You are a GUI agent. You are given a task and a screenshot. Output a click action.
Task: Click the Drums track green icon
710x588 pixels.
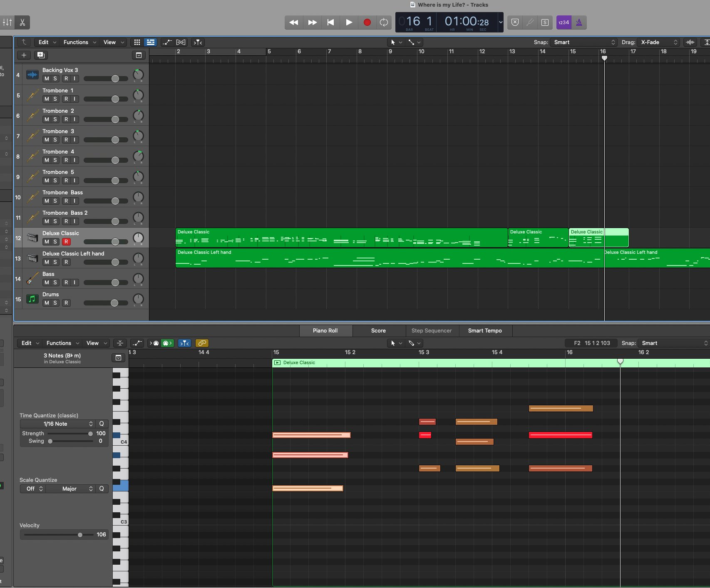32,299
